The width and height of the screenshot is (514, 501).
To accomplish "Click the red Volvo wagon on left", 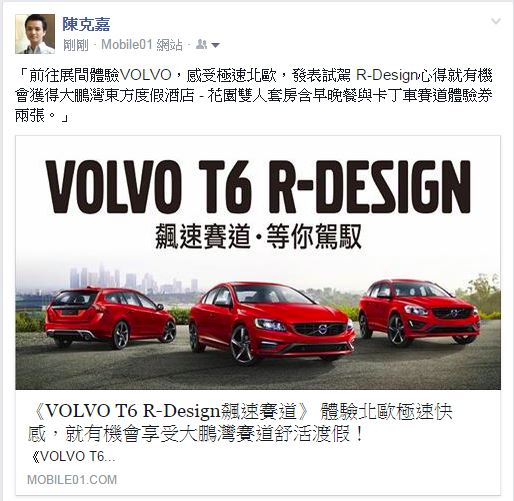I will (x=110, y=317).
